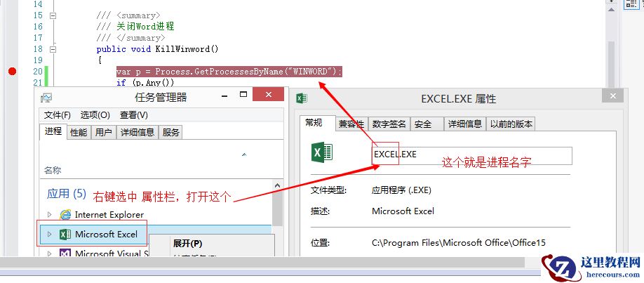
Task: Minimize the Task Manager window
Action: (x=224, y=95)
